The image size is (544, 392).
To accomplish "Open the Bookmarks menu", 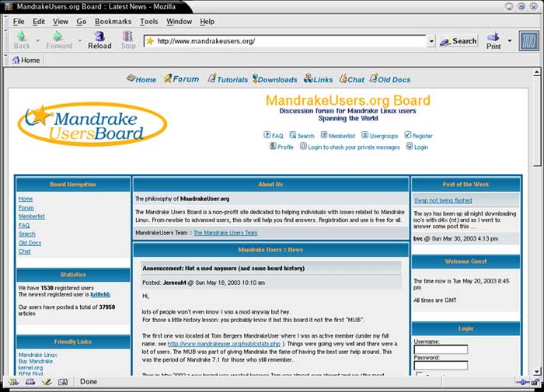I will pyautogui.click(x=113, y=22).
